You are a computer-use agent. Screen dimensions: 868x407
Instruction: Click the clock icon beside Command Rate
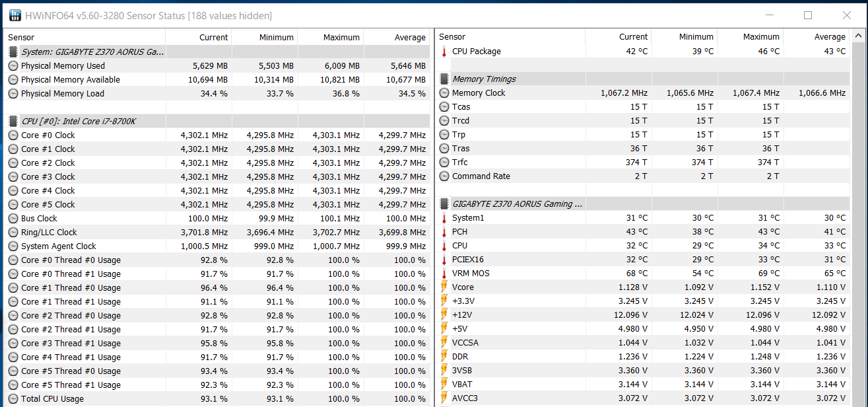pos(444,176)
